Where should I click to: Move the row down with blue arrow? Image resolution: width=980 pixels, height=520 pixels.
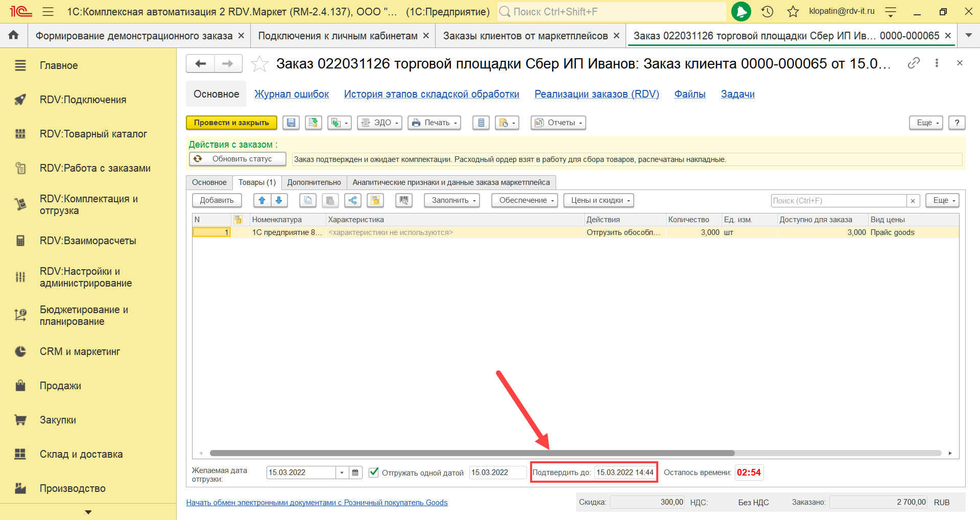[x=279, y=200]
